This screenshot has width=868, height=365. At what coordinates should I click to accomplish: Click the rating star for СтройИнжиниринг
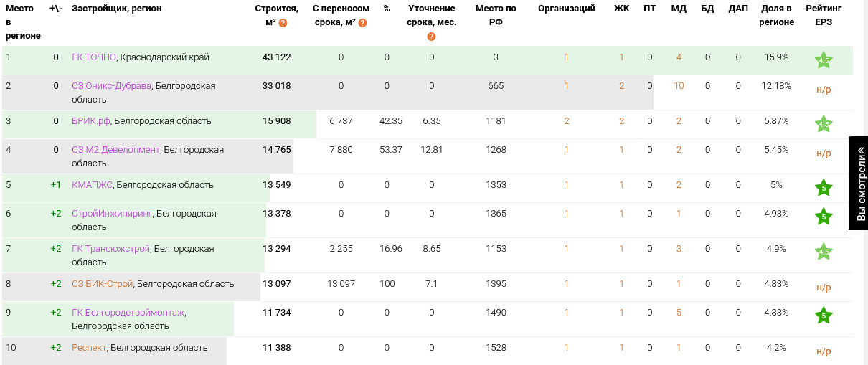(x=824, y=217)
